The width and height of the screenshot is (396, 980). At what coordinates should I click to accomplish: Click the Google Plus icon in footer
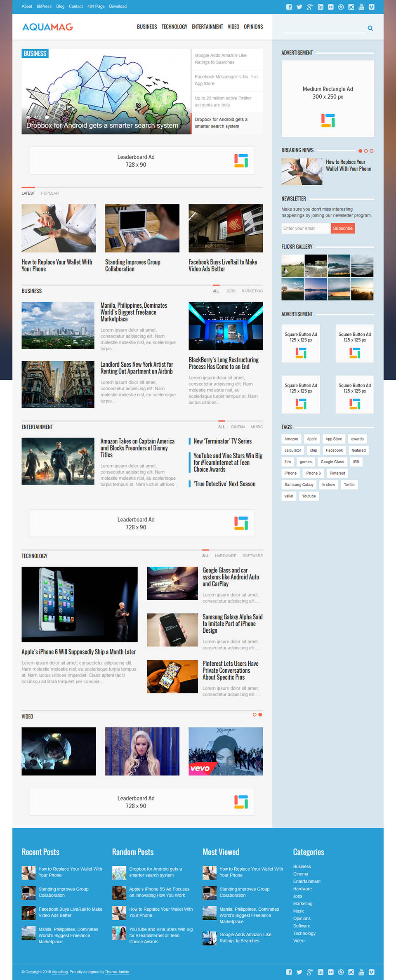pos(310,972)
